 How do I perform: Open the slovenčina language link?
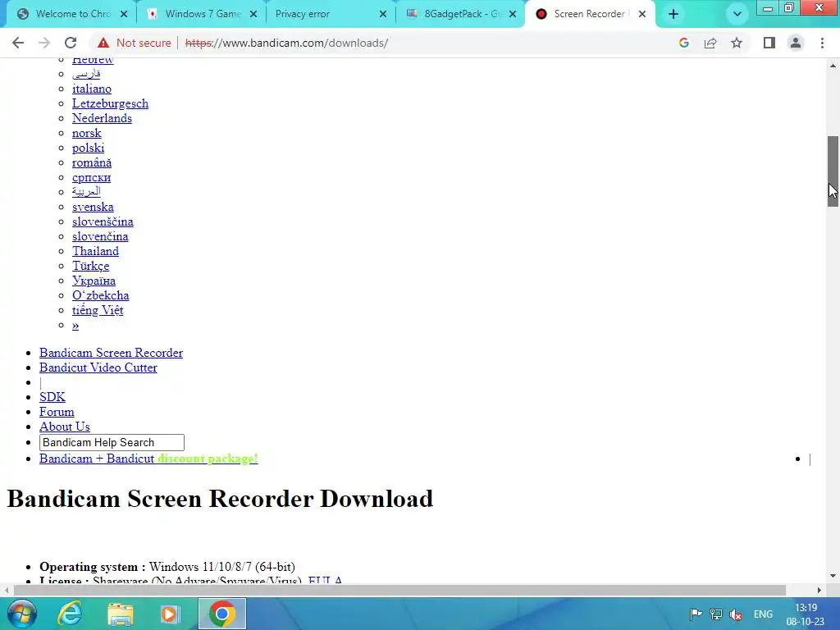click(x=100, y=236)
